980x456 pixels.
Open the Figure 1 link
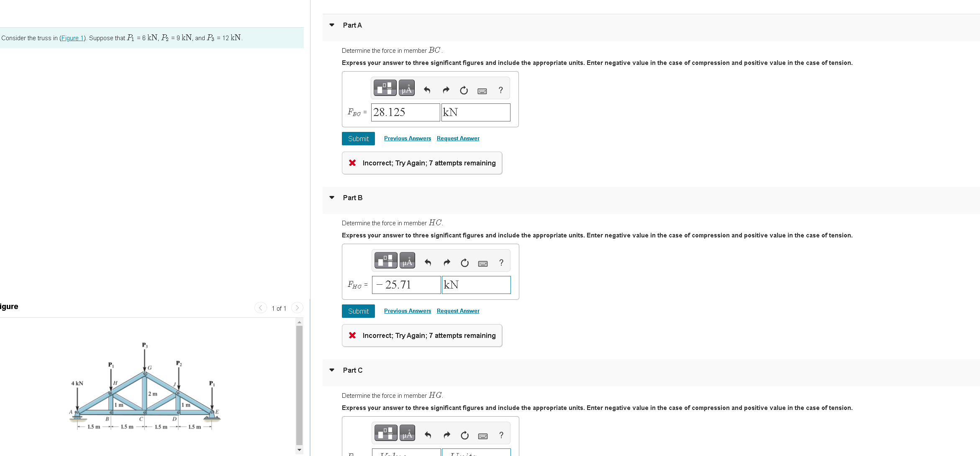[72, 38]
